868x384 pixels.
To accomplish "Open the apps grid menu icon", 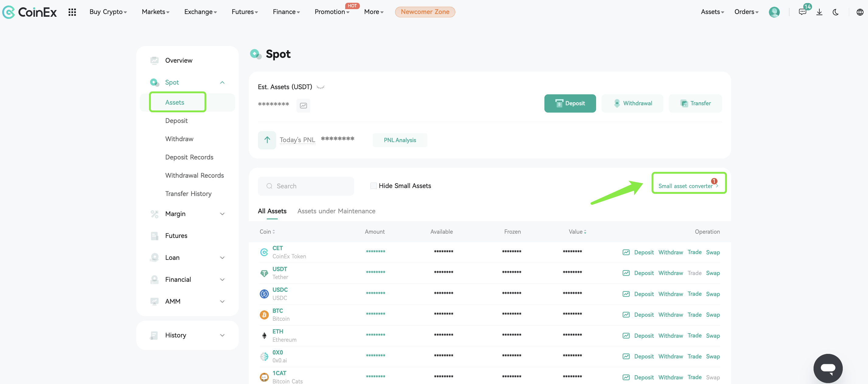I will (72, 12).
